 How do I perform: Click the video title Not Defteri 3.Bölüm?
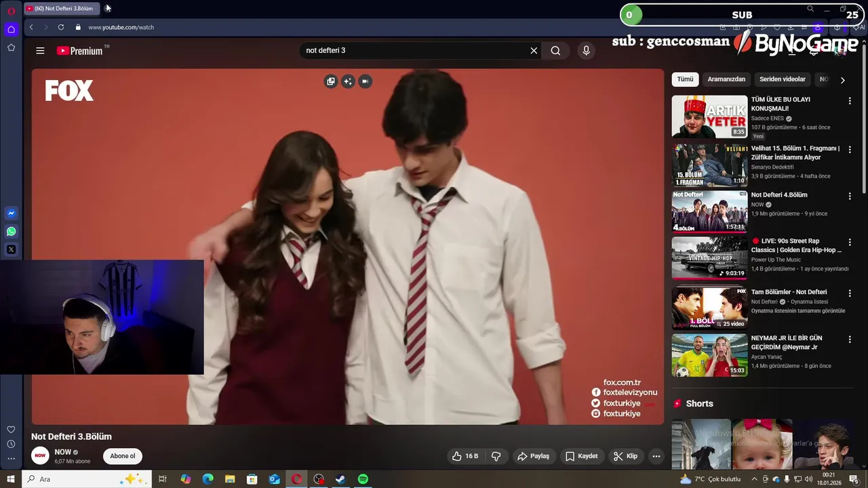point(71,436)
